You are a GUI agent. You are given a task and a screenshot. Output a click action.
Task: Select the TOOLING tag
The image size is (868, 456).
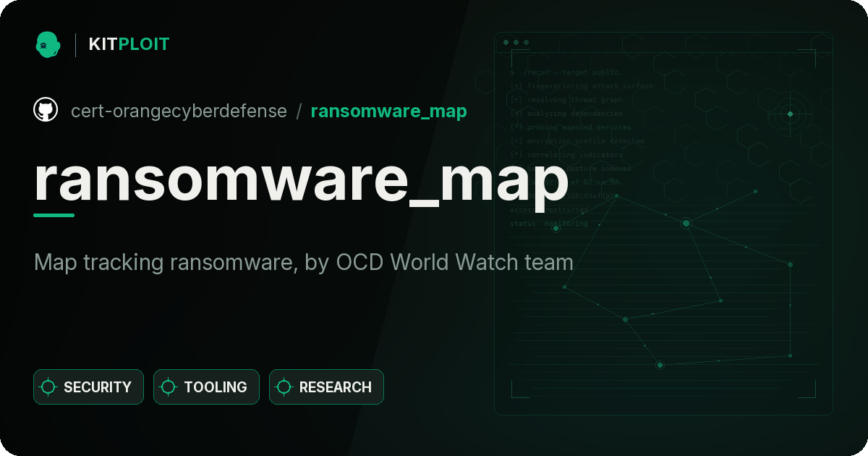pos(206,387)
